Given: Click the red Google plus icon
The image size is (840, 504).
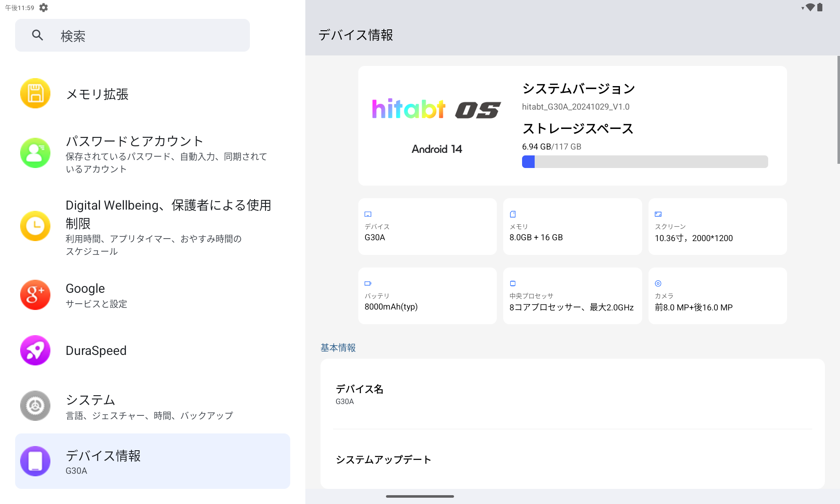Looking at the screenshot, I should tap(35, 295).
